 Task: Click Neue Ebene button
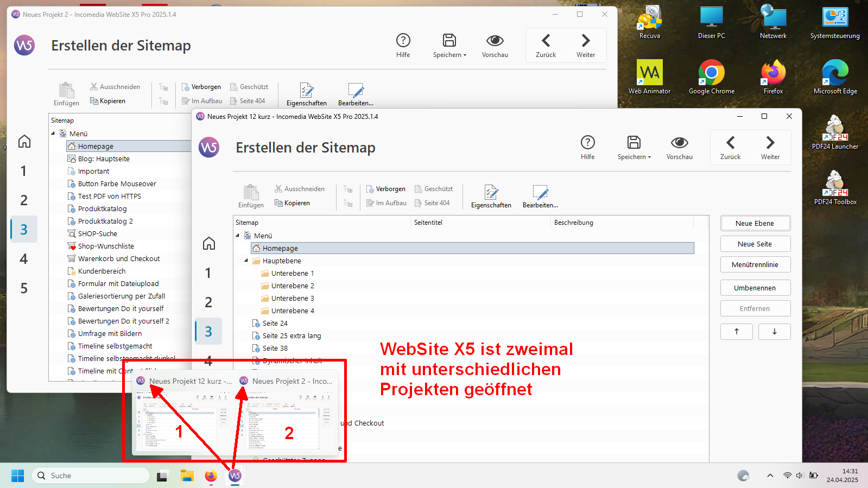coord(755,223)
